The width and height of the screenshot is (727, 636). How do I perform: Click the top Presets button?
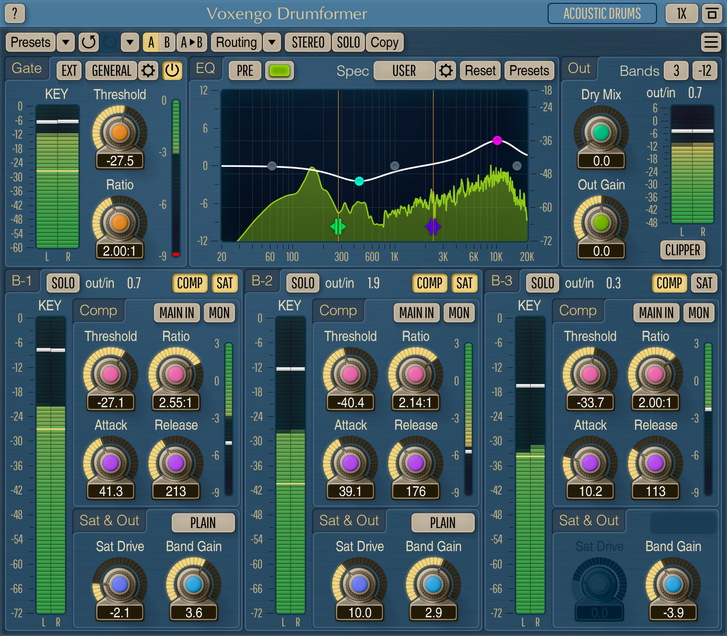[x=31, y=43]
